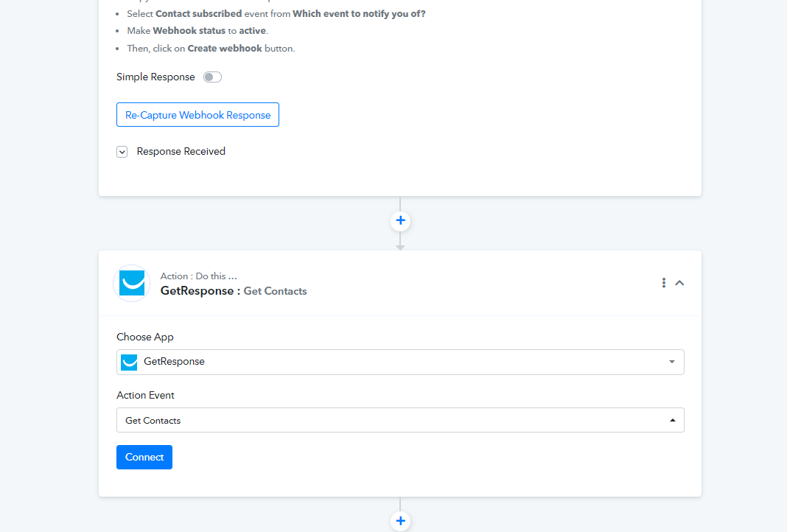Click the Response Received label text
Viewport: 787px width, 532px height.
coord(181,152)
